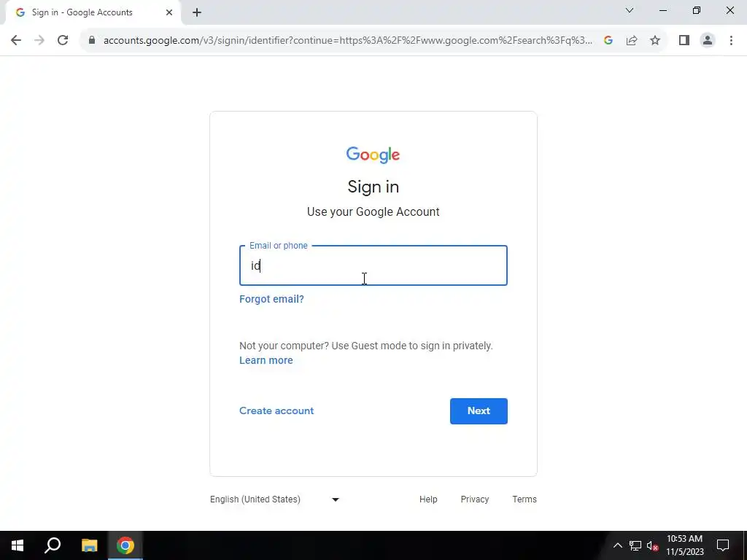Open the Chrome profile avatar icon

click(708, 41)
